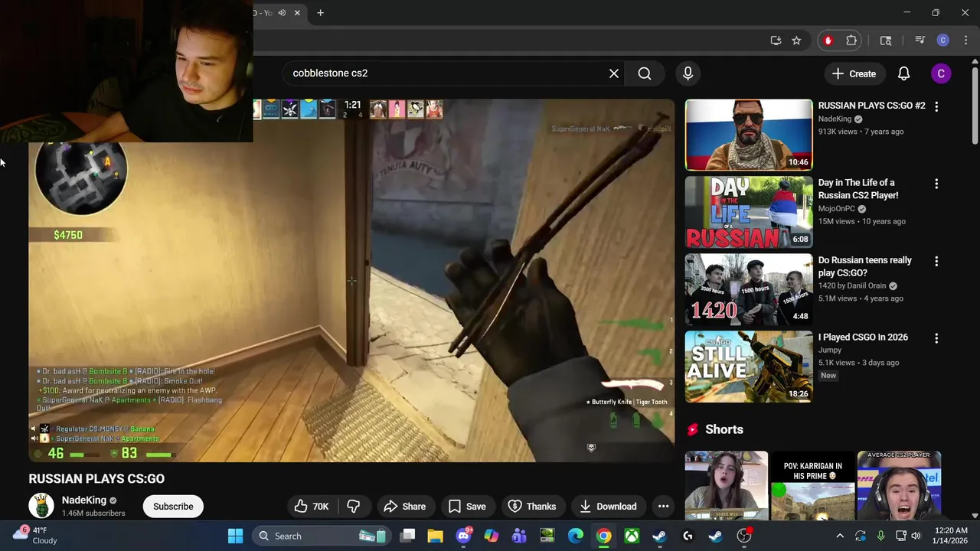
Task: Open the install app icon in address bar
Action: click(776, 41)
